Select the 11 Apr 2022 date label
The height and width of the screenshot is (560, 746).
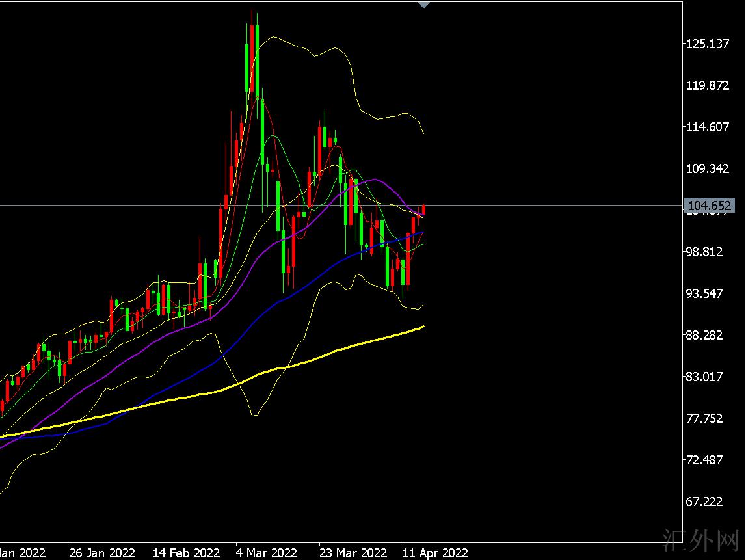[434, 553]
